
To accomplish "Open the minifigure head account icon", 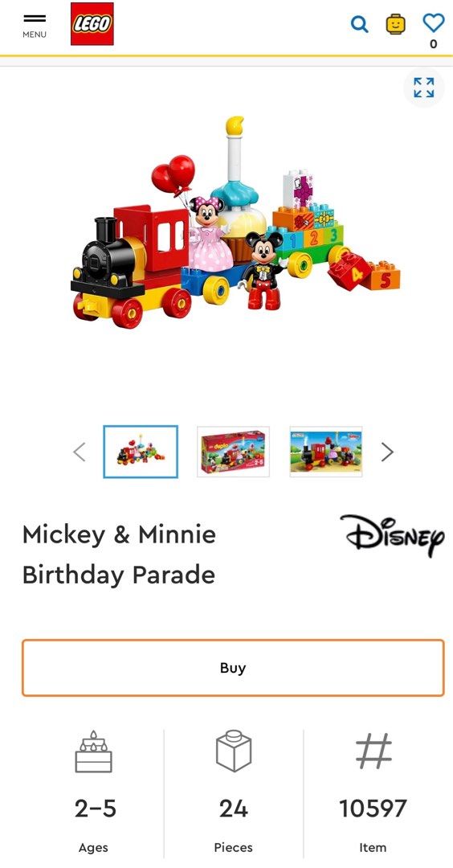I will [395, 24].
